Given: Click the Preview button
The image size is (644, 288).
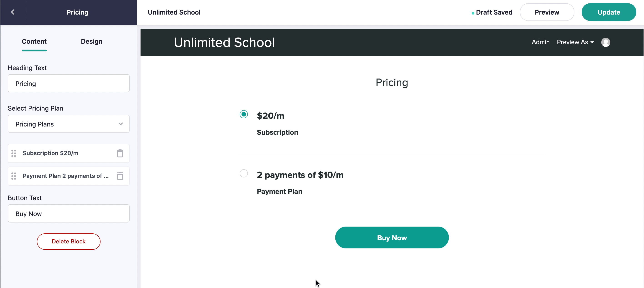Looking at the screenshot, I should click(547, 12).
